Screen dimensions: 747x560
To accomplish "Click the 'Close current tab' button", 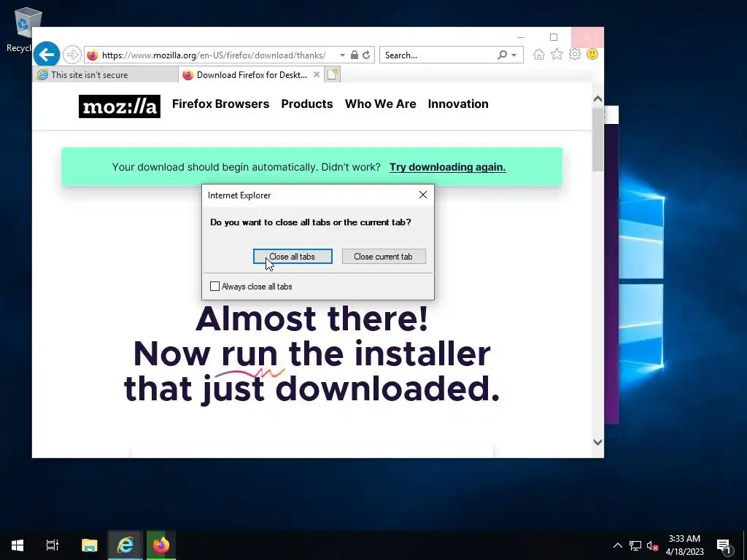I will (384, 256).
